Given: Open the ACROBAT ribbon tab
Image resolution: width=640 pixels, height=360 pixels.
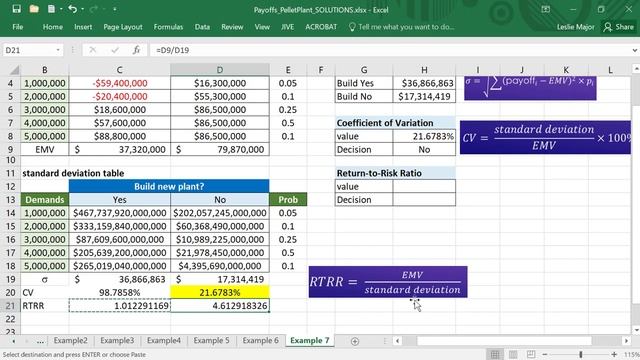Looking at the screenshot, I should click(x=321, y=27).
